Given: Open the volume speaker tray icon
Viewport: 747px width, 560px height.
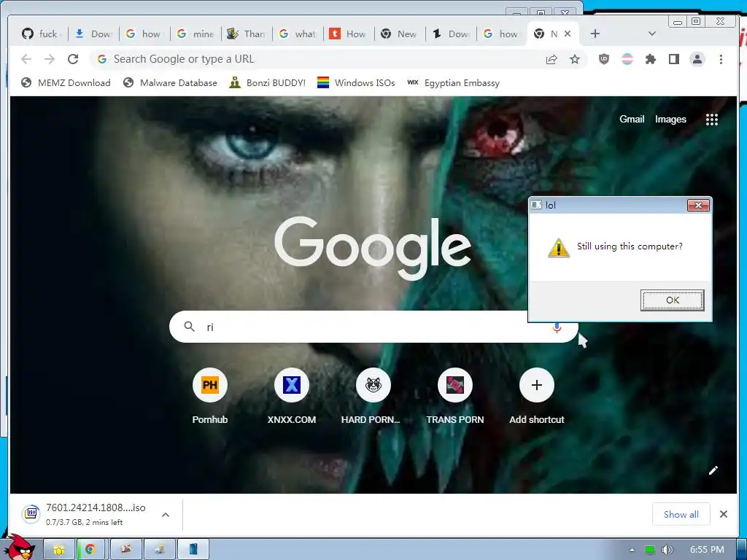Looking at the screenshot, I should pos(667,550).
